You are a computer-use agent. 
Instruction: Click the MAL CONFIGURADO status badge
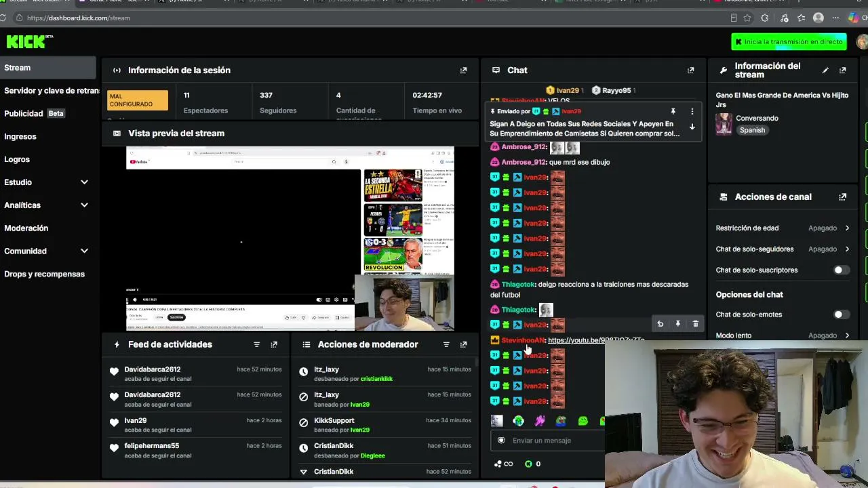coord(138,100)
